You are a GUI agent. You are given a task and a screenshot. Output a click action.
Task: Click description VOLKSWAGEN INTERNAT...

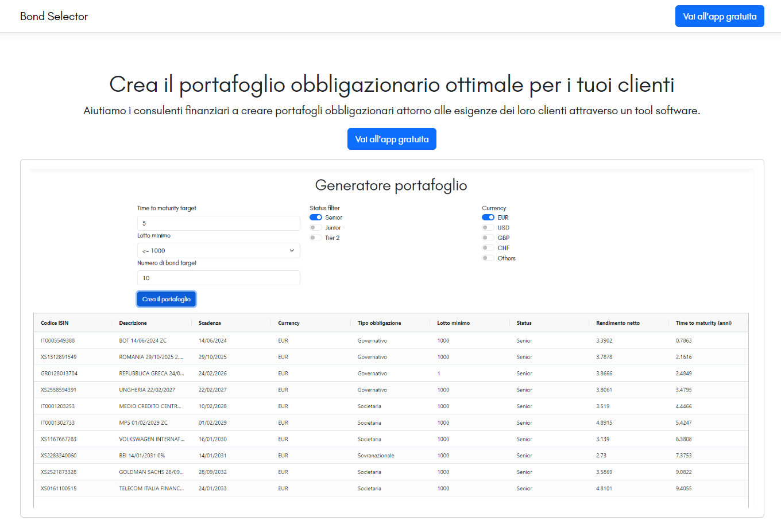tap(152, 440)
